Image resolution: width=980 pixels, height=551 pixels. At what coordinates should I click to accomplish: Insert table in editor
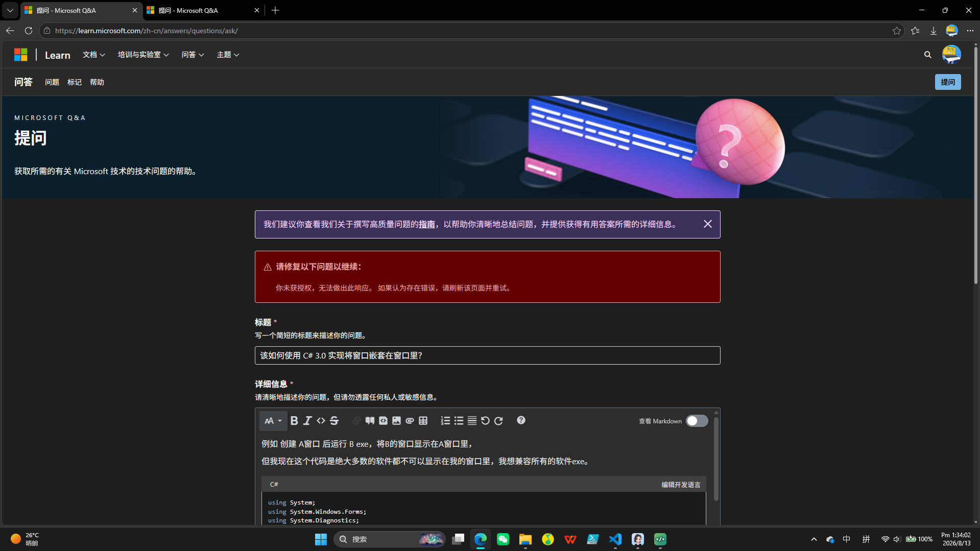pos(423,421)
